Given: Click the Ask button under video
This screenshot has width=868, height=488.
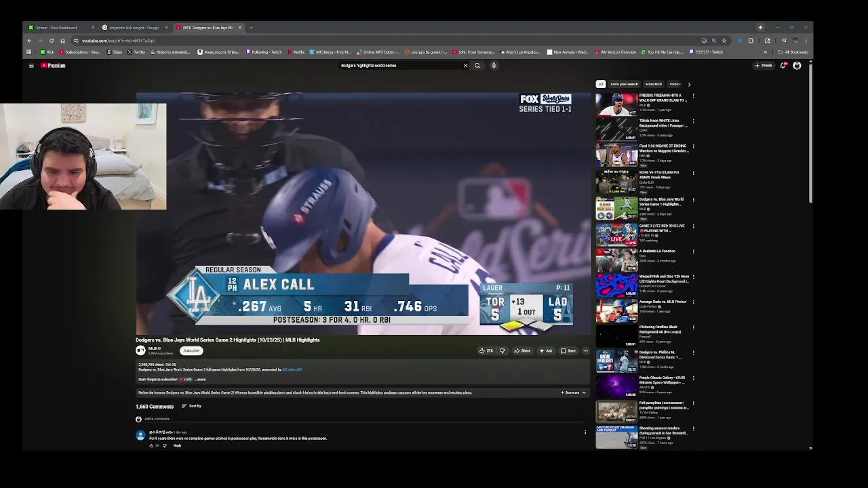Looking at the screenshot, I should click(x=546, y=351).
